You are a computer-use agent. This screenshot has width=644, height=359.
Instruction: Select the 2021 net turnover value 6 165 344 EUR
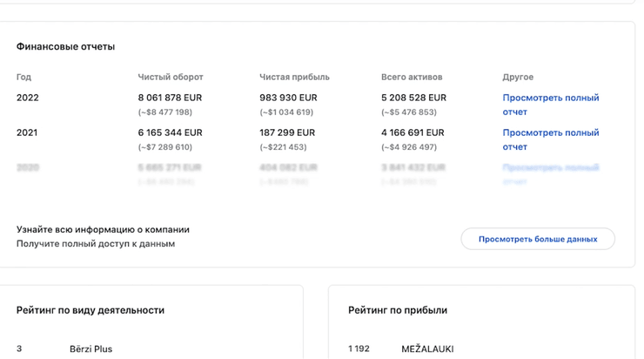170,132
